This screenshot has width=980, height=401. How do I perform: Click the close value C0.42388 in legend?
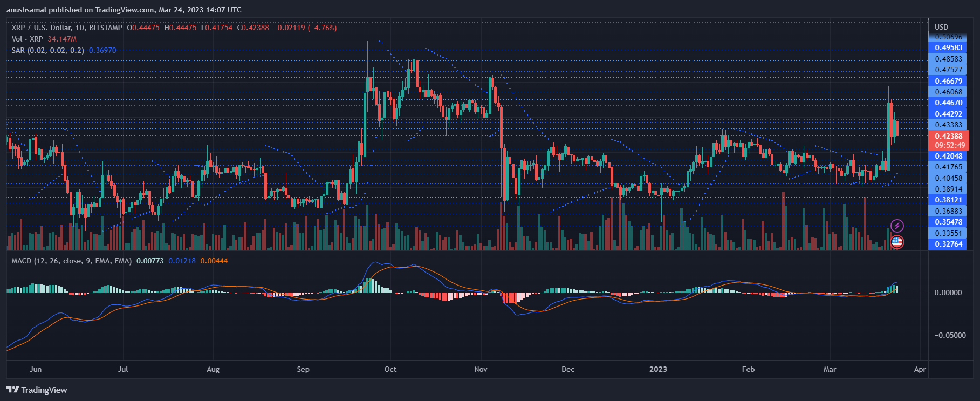(253, 28)
